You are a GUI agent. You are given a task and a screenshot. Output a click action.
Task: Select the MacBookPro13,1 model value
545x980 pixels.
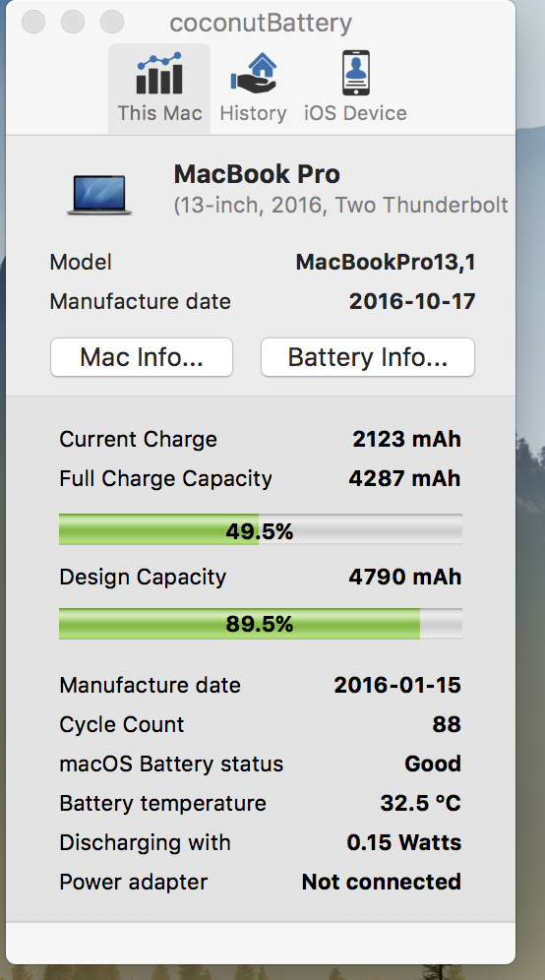coord(386,262)
